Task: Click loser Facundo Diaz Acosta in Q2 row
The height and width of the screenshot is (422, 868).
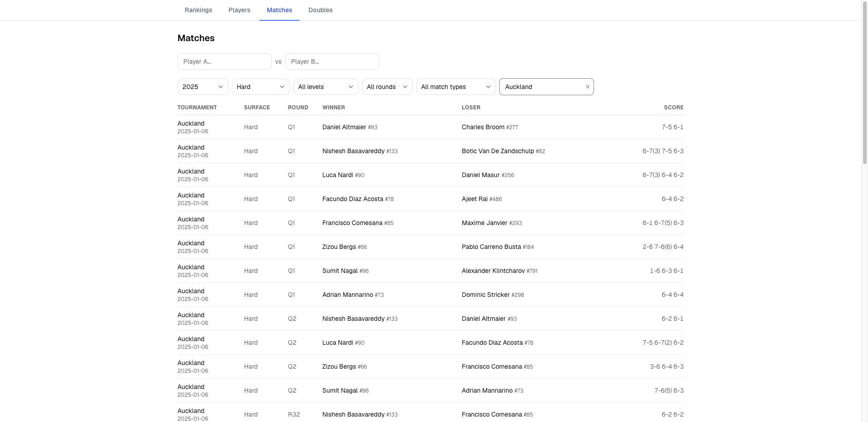Action: click(x=492, y=342)
